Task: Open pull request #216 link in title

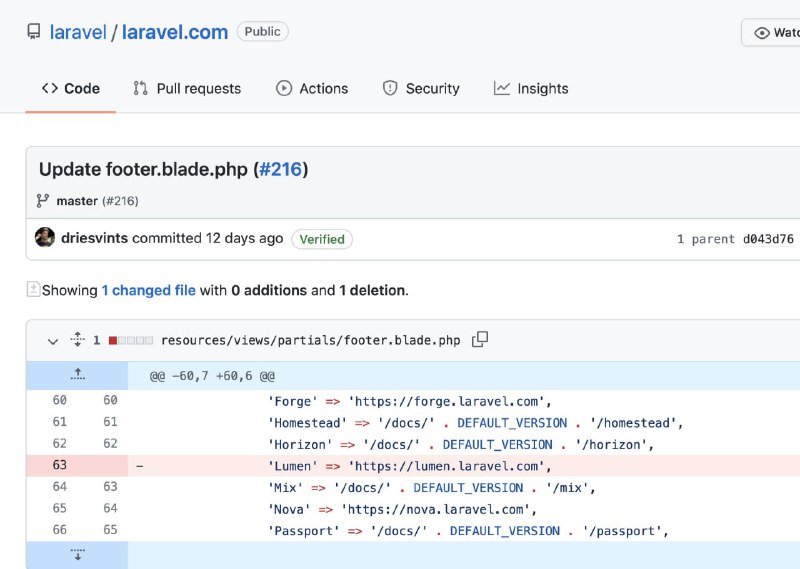Action: [281, 169]
